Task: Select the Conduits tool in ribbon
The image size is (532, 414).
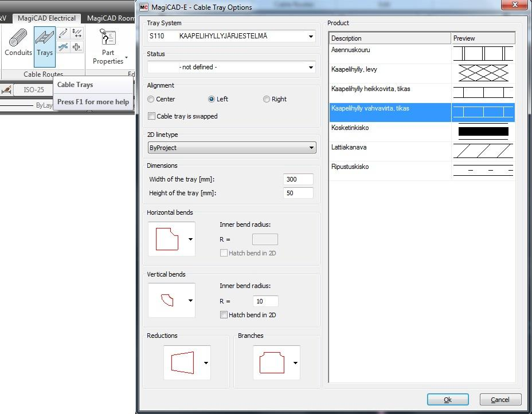Action: [18, 43]
